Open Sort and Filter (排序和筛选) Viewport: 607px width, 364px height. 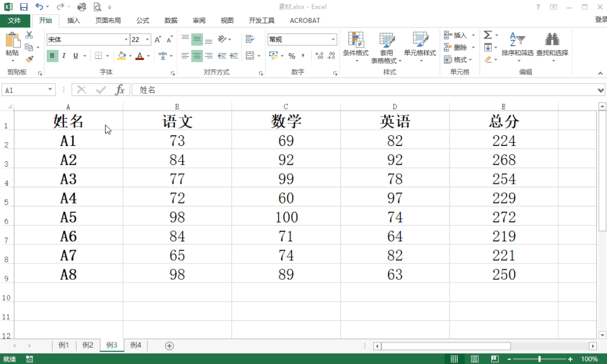(x=518, y=47)
